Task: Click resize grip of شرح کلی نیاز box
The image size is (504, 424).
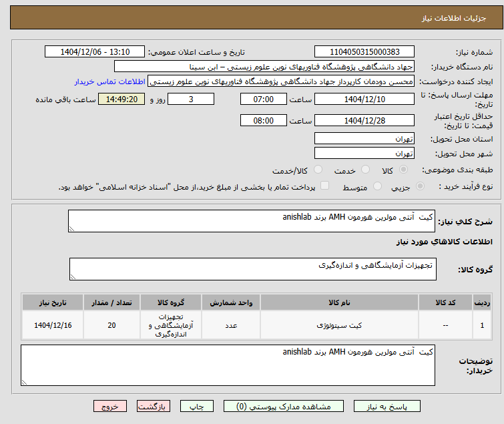Action: [x=71, y=228]
